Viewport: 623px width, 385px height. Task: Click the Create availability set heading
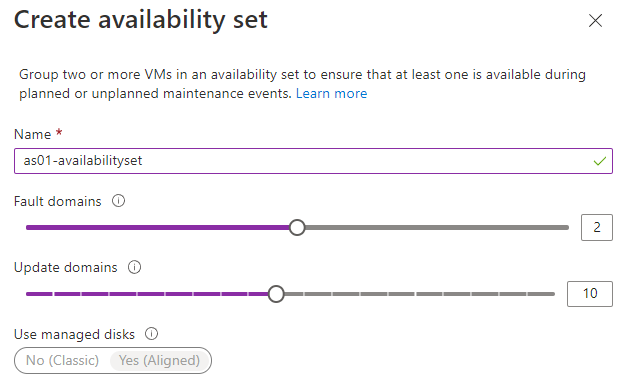[x=141, y=20]
